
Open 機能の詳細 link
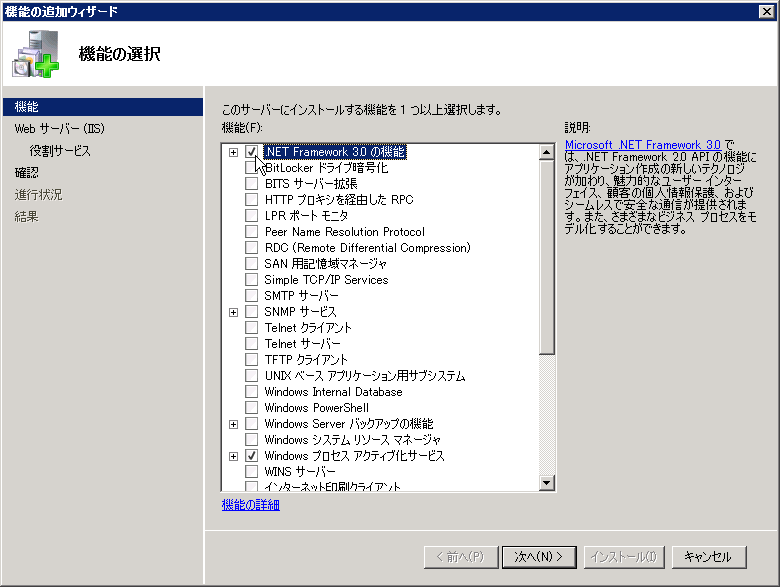click(x=251, y=505)
